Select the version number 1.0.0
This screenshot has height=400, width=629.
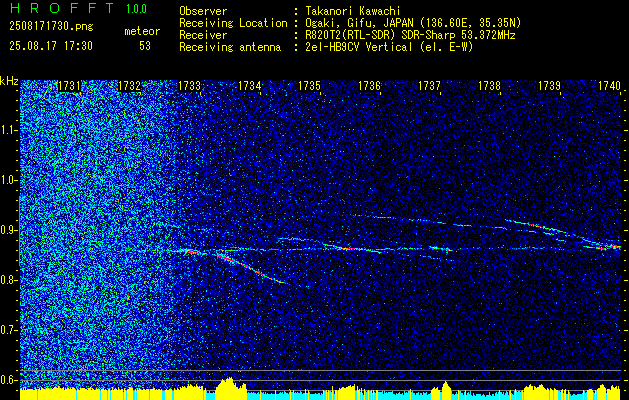(136, 9)
